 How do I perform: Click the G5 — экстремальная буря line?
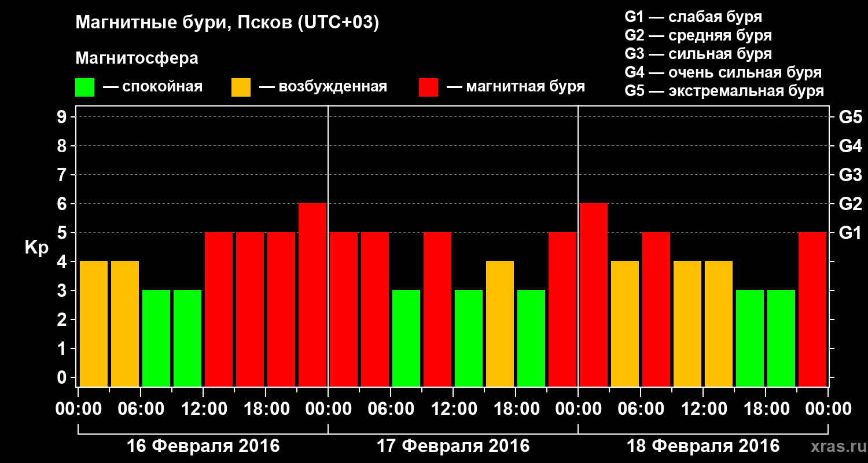tap(724, 91)
